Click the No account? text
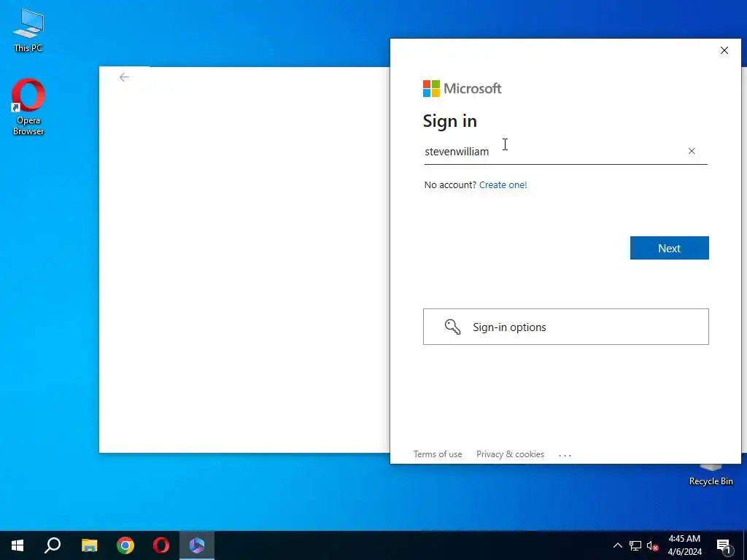This screenshot has width=747, height=560. point(449,184)
